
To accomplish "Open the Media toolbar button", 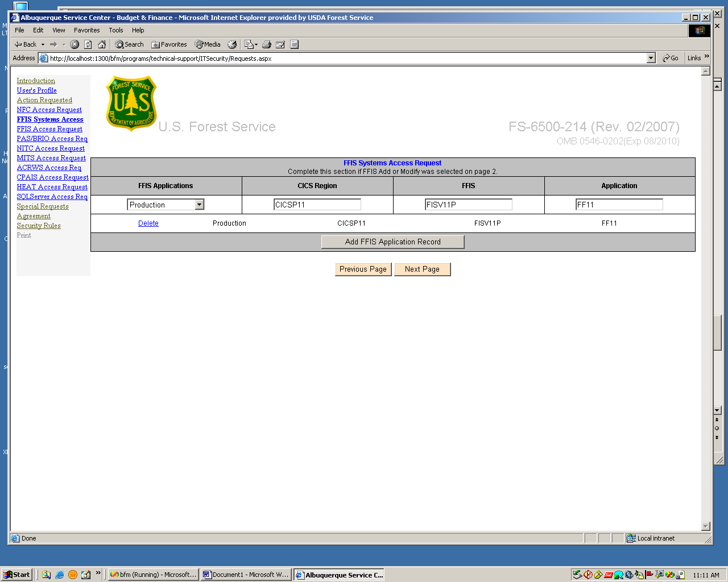I will coord(208,44).
